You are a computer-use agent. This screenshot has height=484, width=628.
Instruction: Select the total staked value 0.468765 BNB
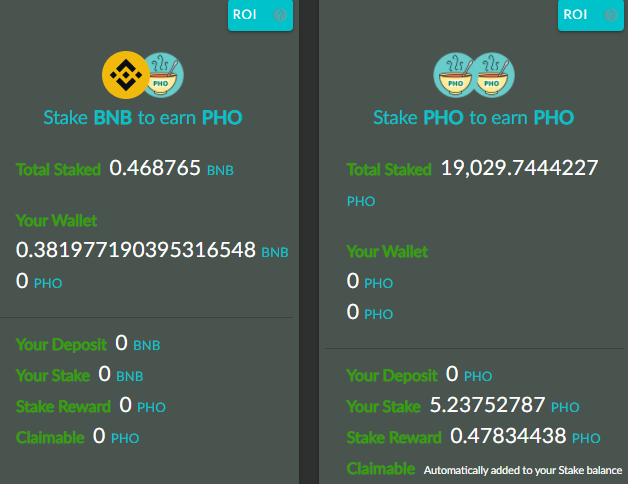coord(171,168)
